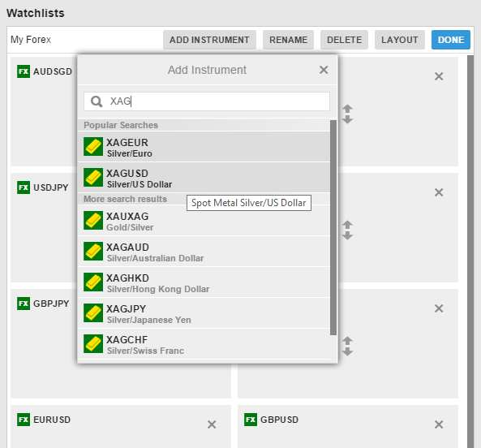Click the XAGJPY gold bar icon
The width and height of the screenshot is (481, 448).
[x=93, y=313]
